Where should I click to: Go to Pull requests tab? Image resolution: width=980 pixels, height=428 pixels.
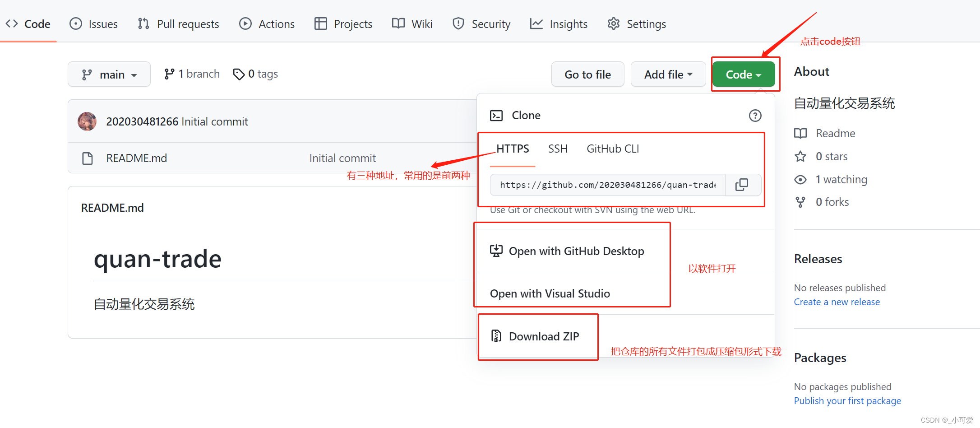point(178,24)
